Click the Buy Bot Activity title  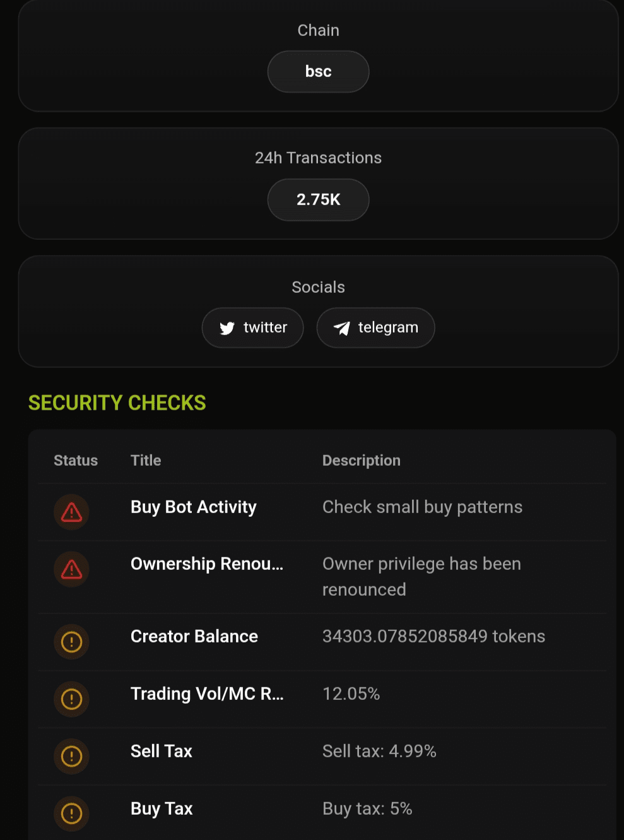pos(194,507)
